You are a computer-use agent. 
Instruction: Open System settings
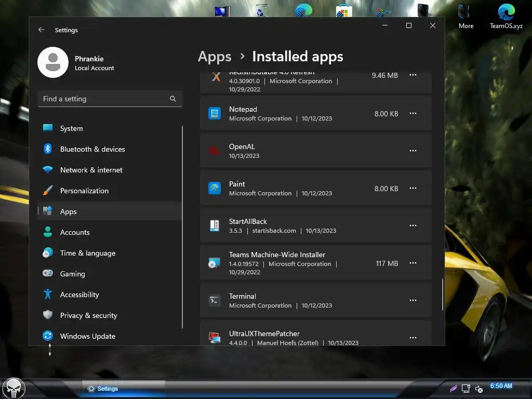point(109,128)
